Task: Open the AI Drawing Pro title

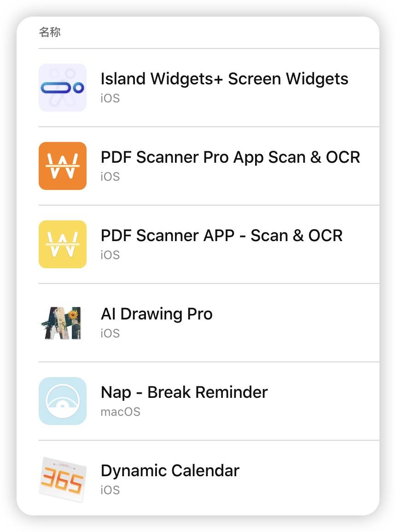Action: [x=157, y=314]
